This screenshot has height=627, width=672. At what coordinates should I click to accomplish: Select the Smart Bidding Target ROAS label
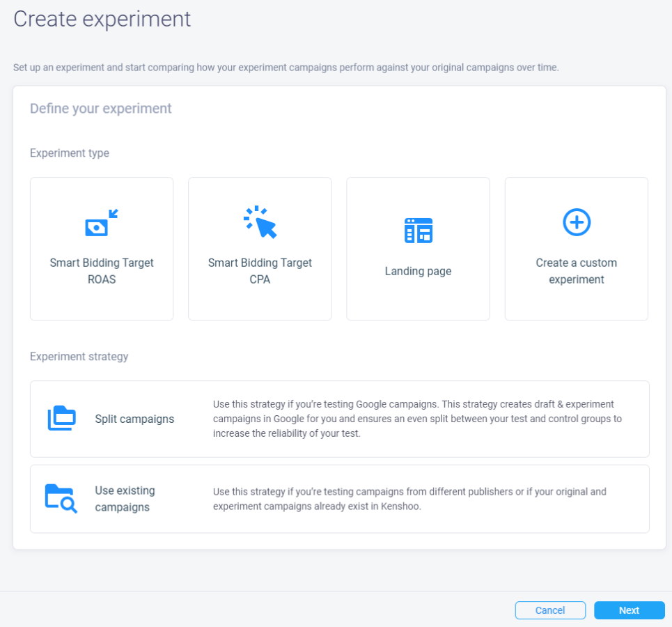pyautogui.click(x=102, y=271)
